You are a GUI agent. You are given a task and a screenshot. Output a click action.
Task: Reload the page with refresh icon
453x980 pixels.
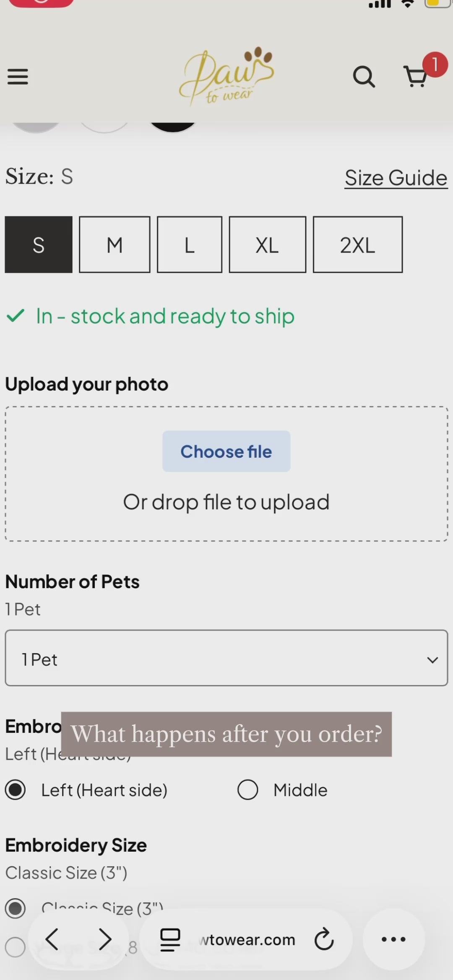324,939
